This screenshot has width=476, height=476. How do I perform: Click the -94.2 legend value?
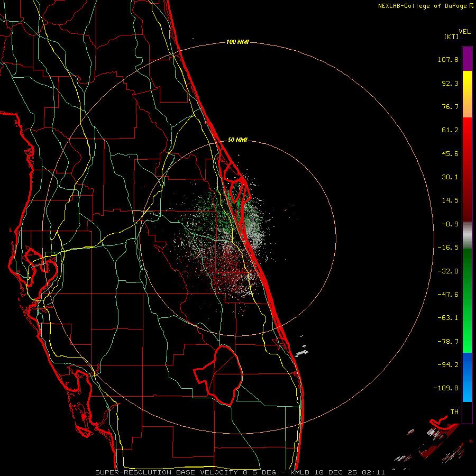click(x=448, y=365)
